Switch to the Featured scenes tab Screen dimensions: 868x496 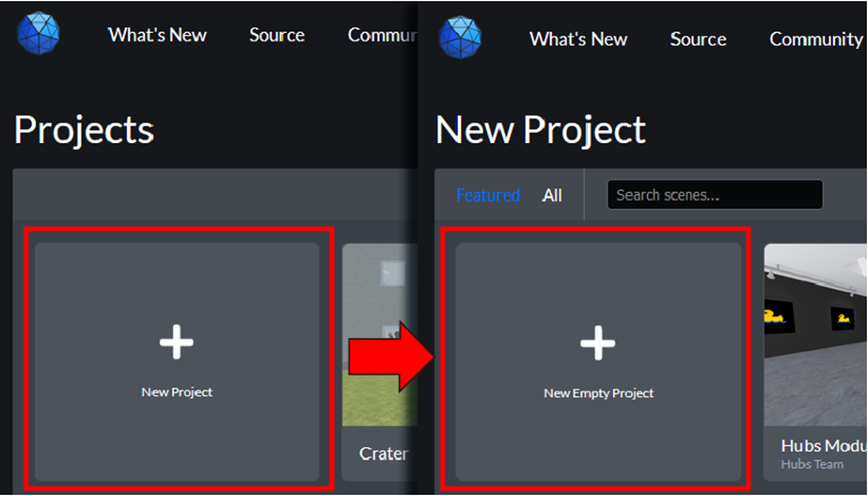click(488, 195)
